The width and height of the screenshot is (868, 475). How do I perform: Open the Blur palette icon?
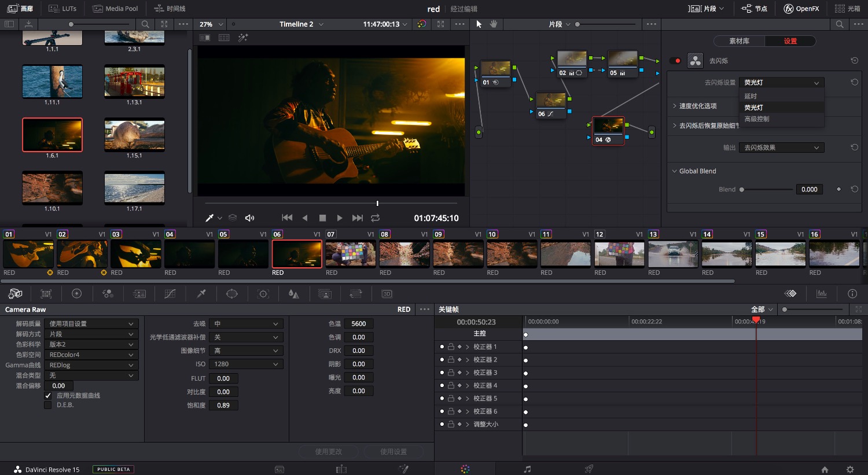click(x=294, y=294)
